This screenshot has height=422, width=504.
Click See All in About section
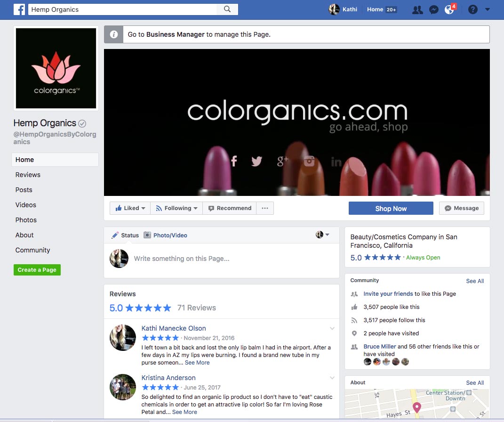(475, 383)
